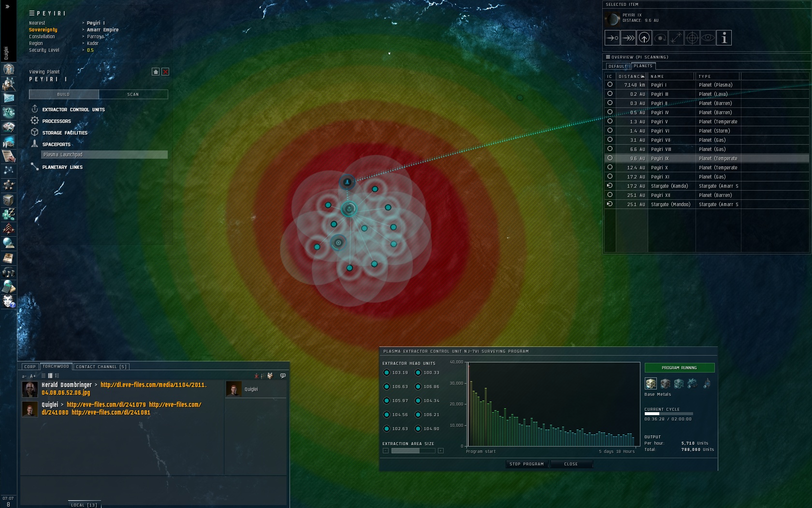This screenshot has width=812, height=508.
Task: Switch to the Scan tab
Action: pyautogui.click(x=133, y=94)
